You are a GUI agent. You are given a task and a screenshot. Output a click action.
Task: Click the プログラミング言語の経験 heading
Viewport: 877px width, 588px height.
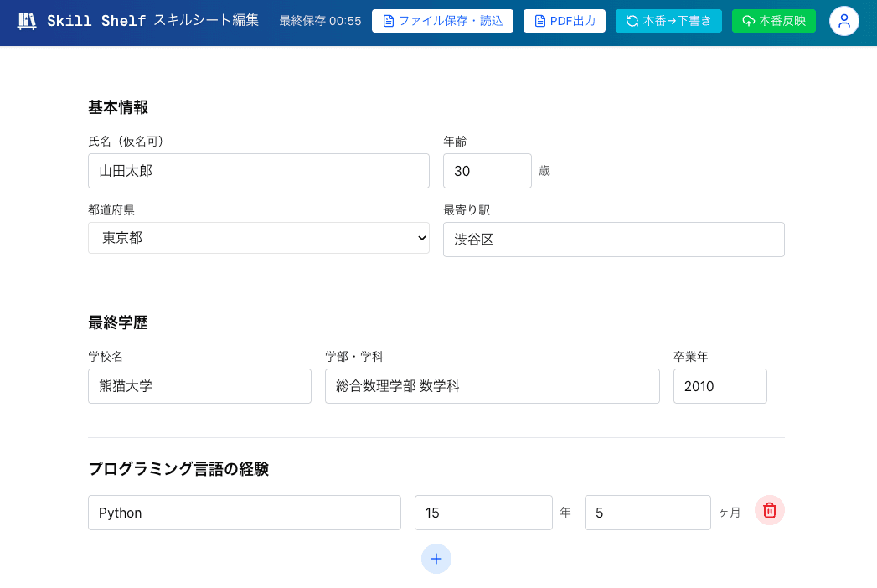tap(178, 469)
